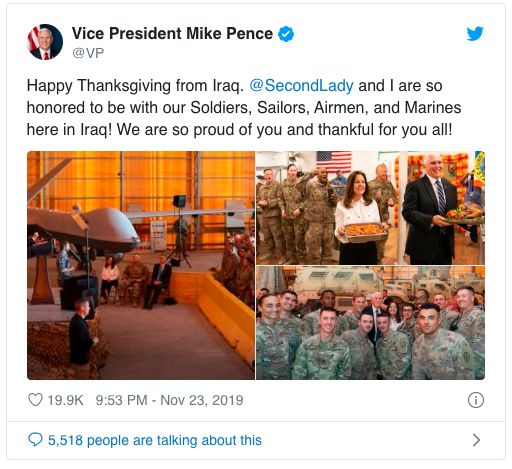Open Vice President Mike Pence display name
This screenshot has width=512, height=469.
point(172,33)
